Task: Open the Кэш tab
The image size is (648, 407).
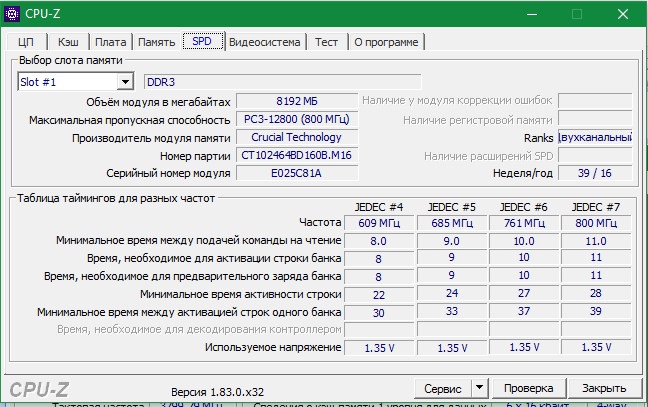Action: (68, 42)
